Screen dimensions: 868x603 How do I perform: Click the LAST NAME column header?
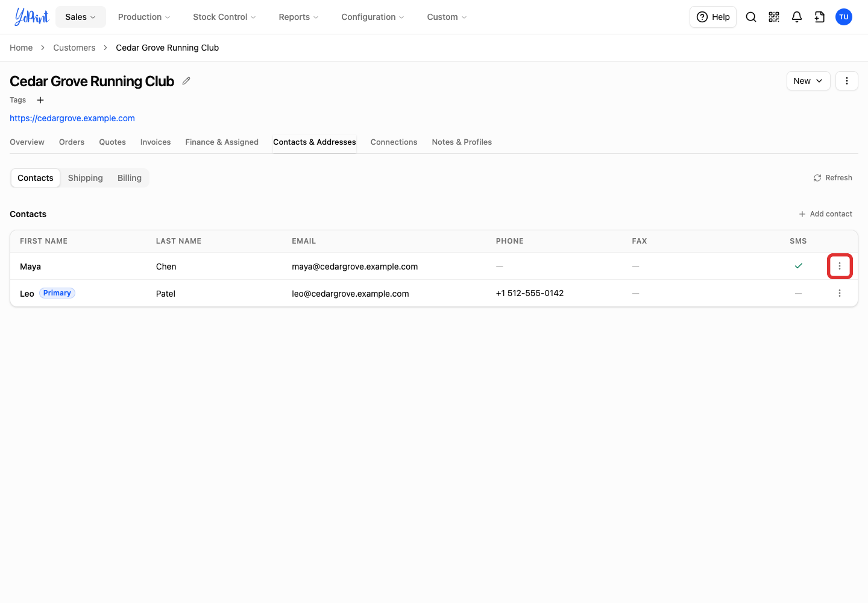tap(178, 241)
